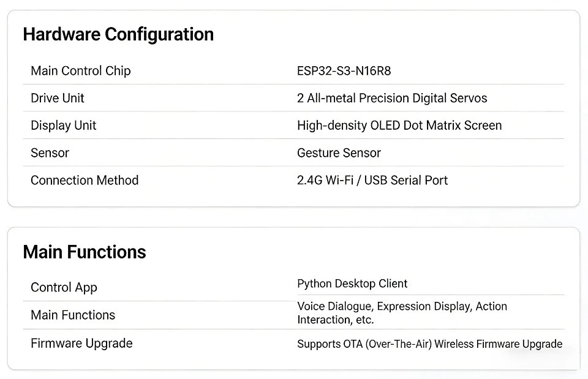Click the Gesture Sensor value

[339, 153]
